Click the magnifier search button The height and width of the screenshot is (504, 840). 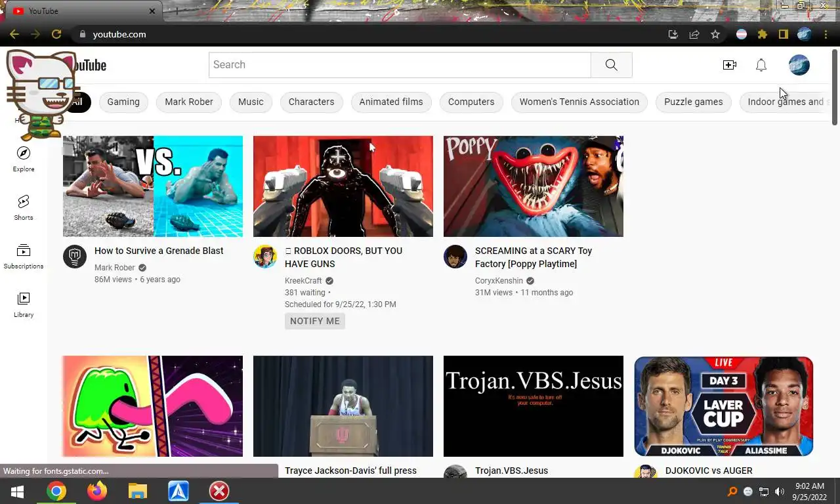click(611, 65)
